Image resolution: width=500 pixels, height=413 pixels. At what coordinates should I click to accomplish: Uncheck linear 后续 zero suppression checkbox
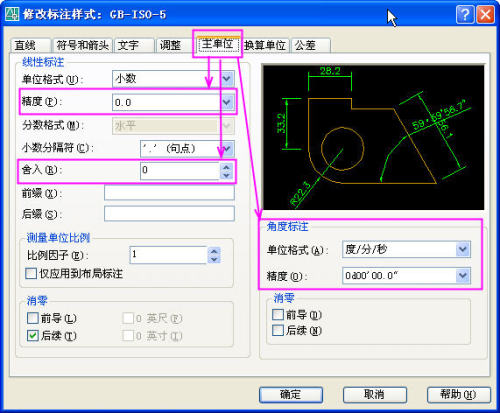click(x=33, y=335)
